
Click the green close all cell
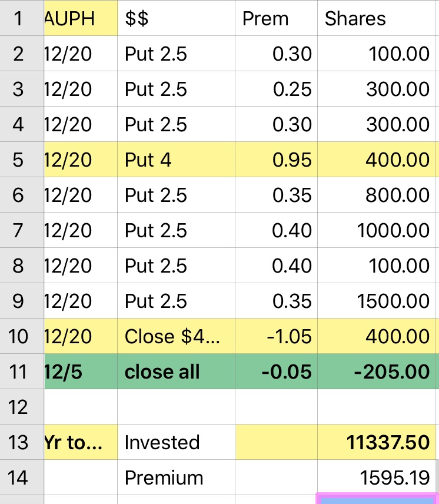(x=176, y=372)
